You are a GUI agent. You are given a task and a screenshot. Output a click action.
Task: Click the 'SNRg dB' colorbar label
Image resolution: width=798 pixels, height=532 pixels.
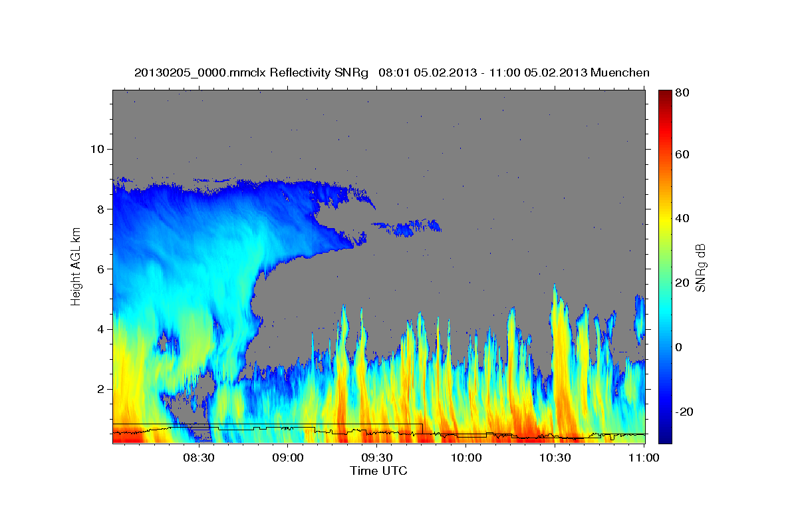tap(700, 267)
